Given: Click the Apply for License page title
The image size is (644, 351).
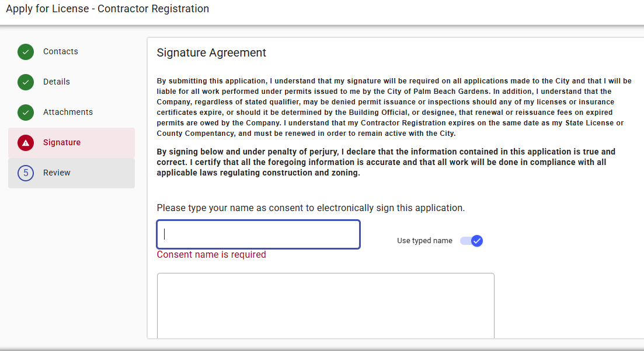Looking at the screenshot, I should 107,9.
